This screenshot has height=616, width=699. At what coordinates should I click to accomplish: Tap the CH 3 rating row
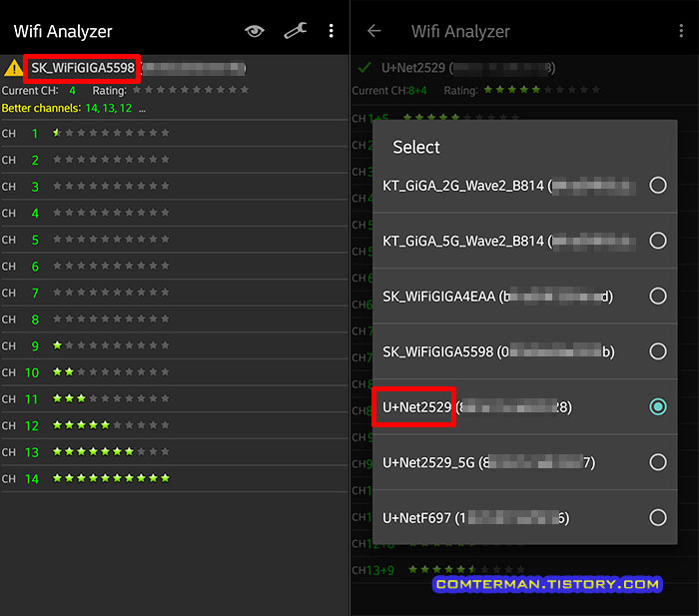click(174, 187)
